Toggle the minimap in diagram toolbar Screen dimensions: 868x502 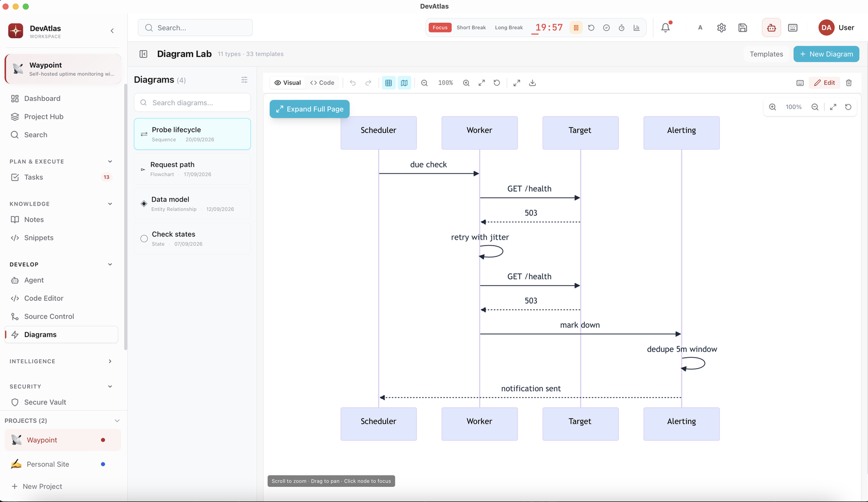tap(404, 83)
